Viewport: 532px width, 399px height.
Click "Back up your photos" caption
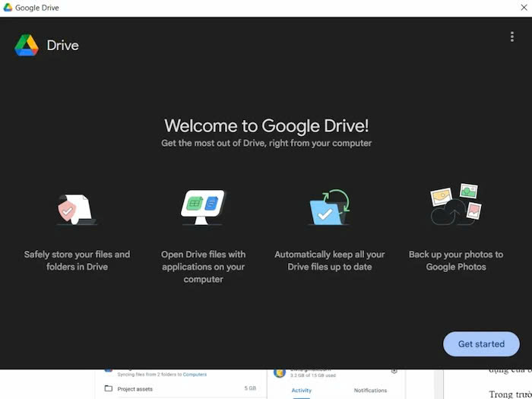coord(456,261)
